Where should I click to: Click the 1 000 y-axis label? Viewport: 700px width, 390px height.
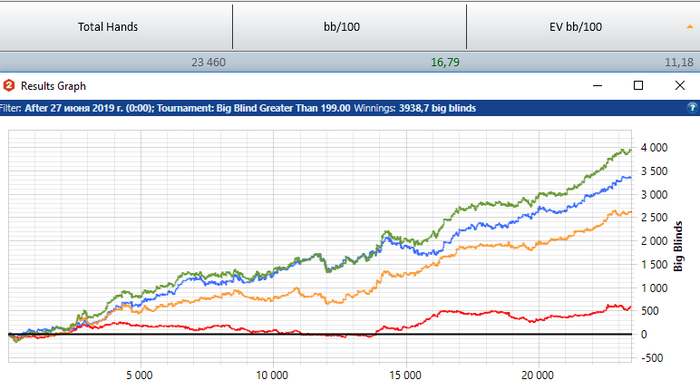tap(654, 288)
